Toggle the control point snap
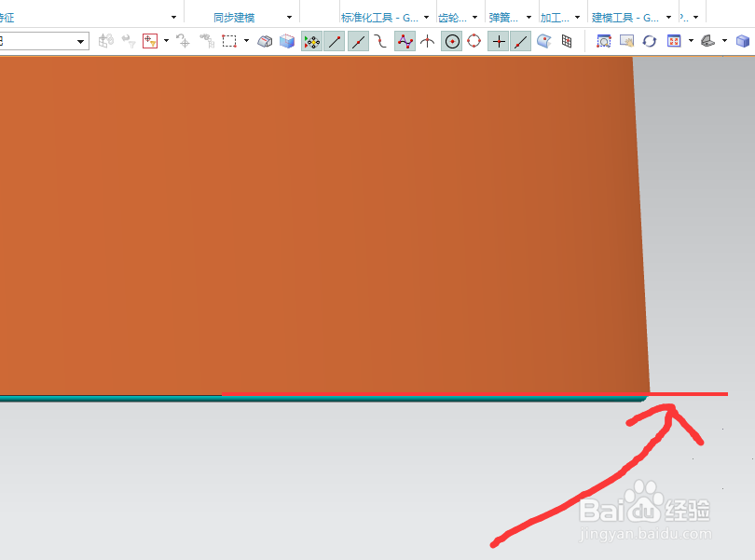 (x=380, y=41)
